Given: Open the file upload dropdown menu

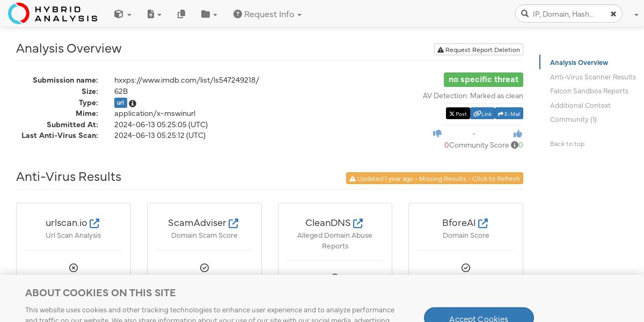Looking at the screenshot, I should click(154, 14).
